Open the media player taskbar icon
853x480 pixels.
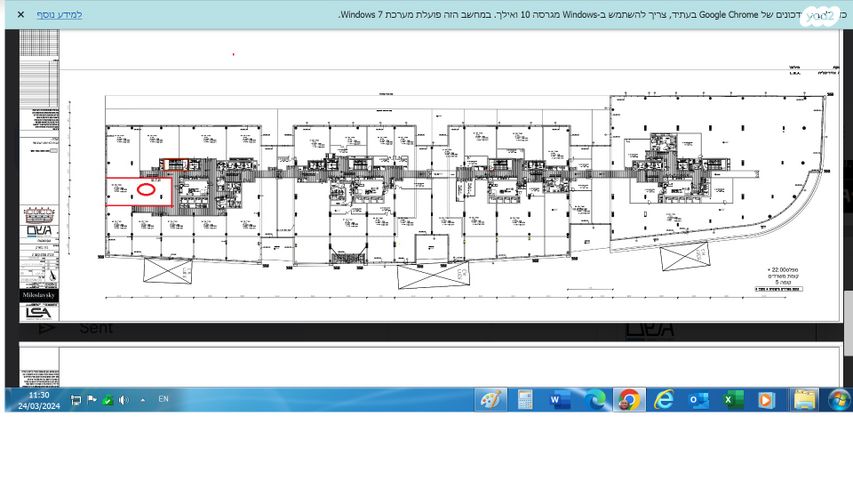click(767, 400)
